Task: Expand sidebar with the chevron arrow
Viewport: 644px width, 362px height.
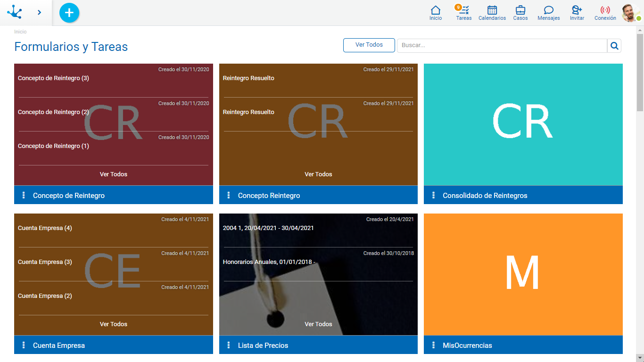Action: pos(39,13)
